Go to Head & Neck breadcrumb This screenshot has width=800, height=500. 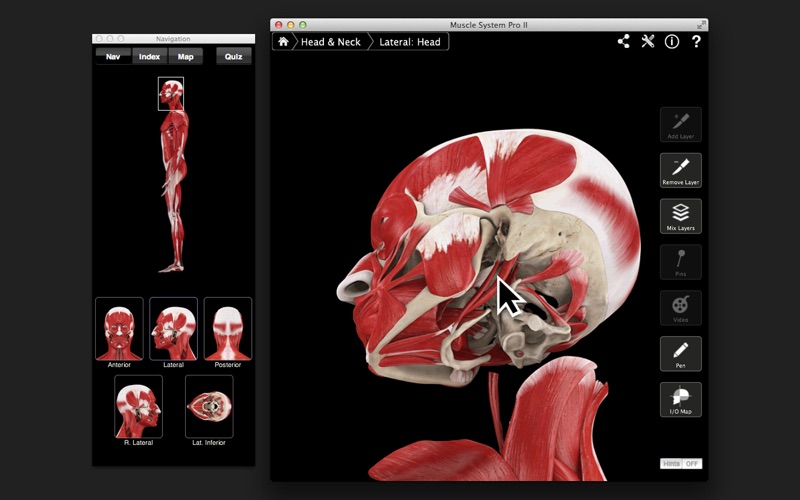[330, 42]
